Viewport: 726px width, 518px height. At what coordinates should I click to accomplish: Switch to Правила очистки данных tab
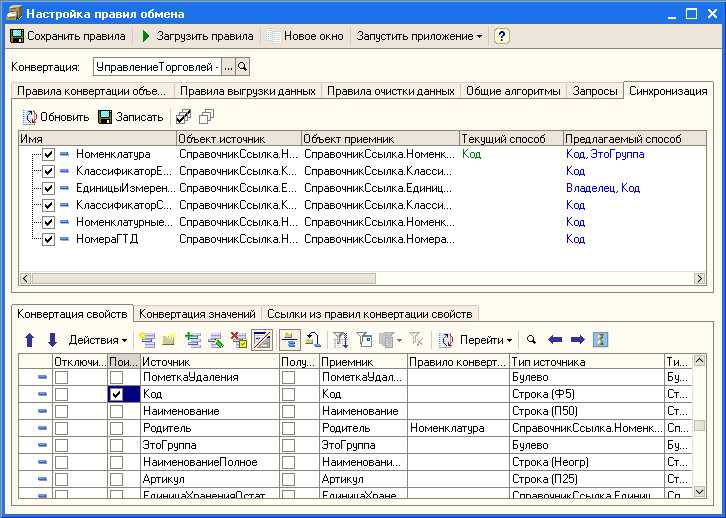391,91
